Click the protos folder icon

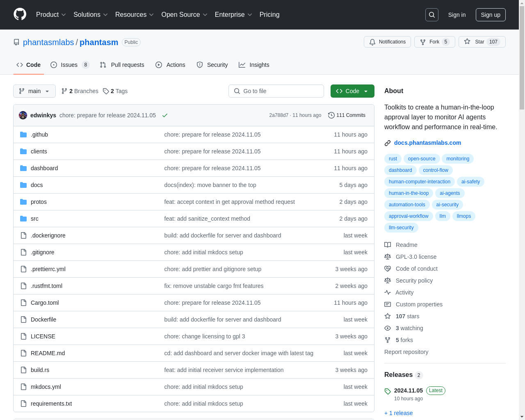23,202
